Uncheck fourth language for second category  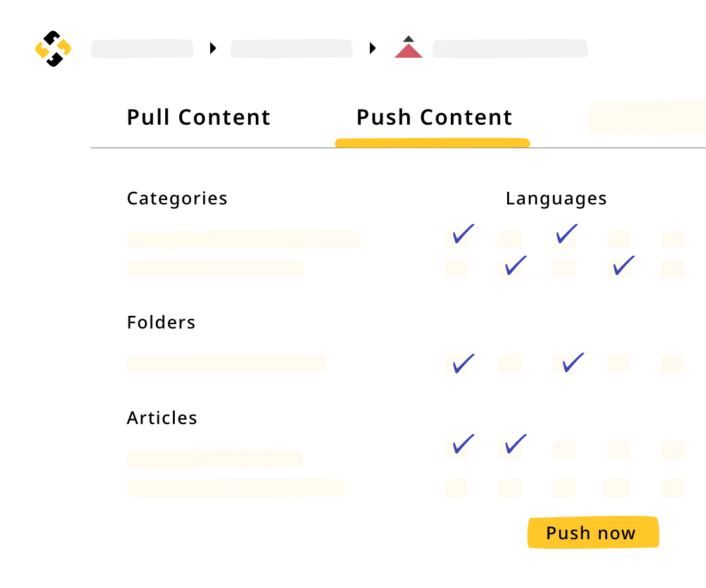[x=619, y=268]
